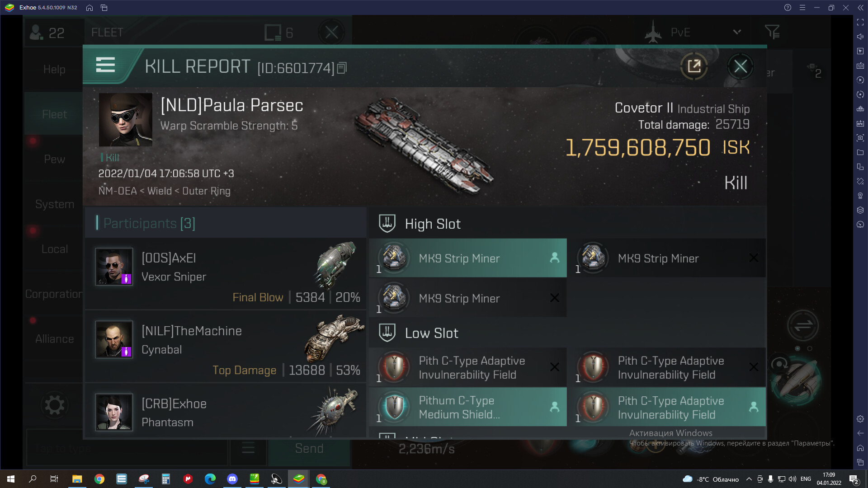
Task: Close the kill report window
Action: (x=740, y=66)
